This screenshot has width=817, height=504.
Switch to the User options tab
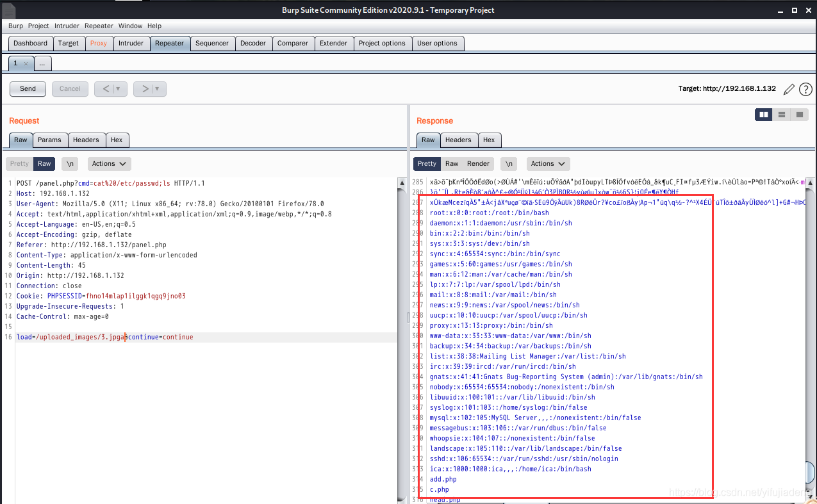point(437,43)
